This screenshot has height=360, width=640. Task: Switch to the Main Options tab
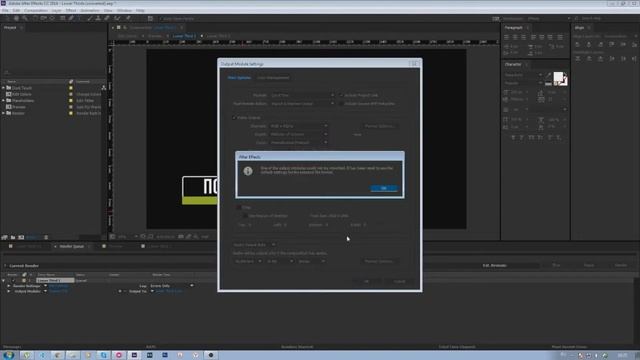tap(239, 78)
